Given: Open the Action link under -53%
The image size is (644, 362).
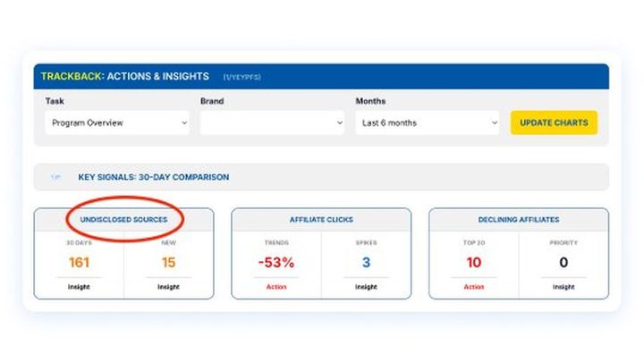Looking at the screenshot, I should [276, 287].
